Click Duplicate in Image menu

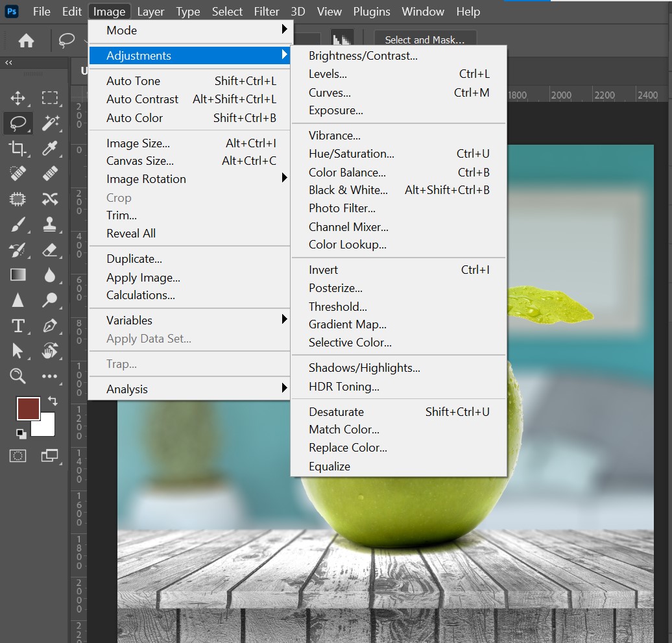pyautogui.click(x=191, y=259)
